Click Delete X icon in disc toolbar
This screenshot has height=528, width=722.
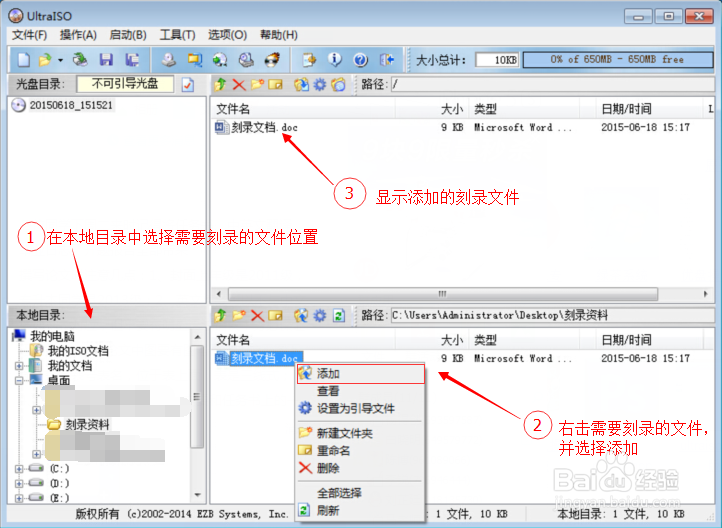pyautogui.click(x=239, y=85)
